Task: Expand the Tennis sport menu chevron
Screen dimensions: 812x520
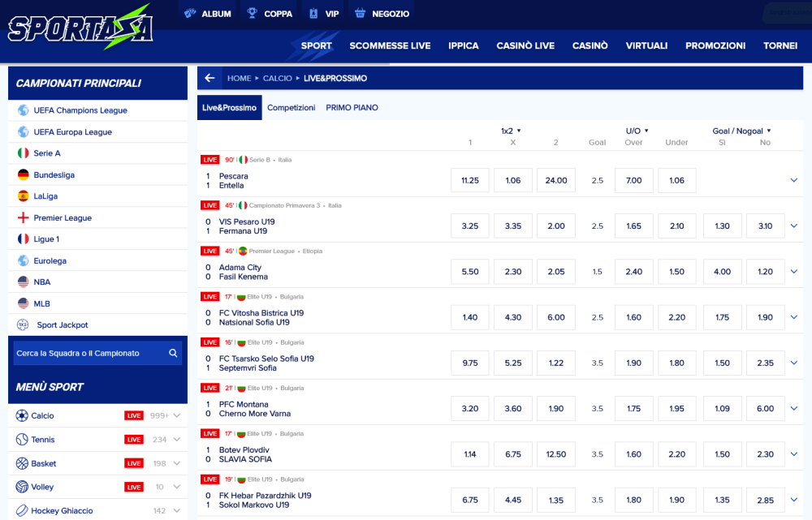Action: [177, 440]
